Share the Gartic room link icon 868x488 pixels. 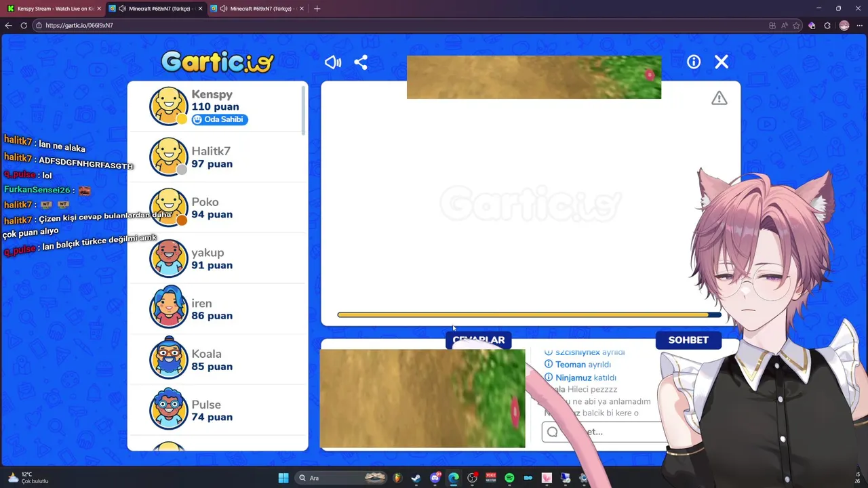point(361,62)
